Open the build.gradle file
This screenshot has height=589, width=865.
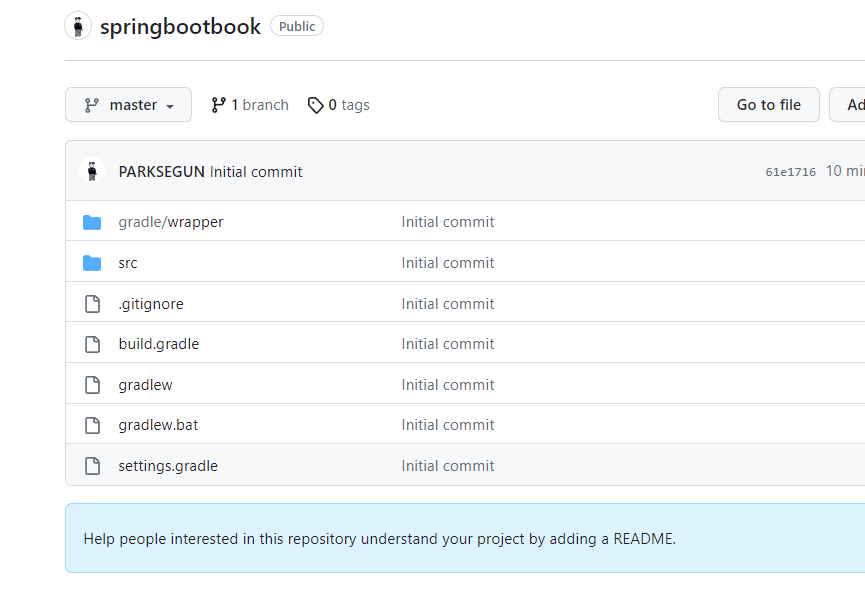click(158, 344)
